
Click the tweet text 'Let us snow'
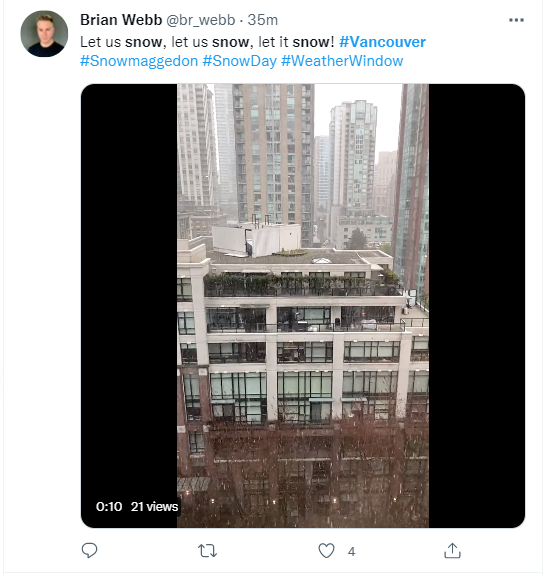(x=121, y=42)
